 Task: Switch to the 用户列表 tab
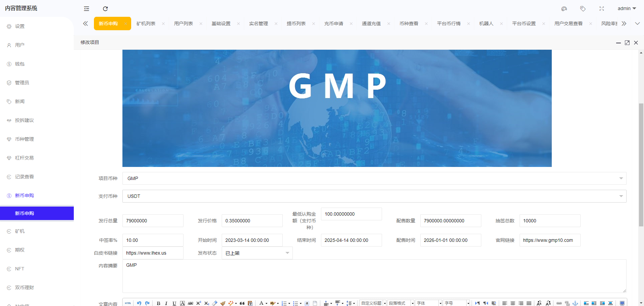[x=183, y=24]
